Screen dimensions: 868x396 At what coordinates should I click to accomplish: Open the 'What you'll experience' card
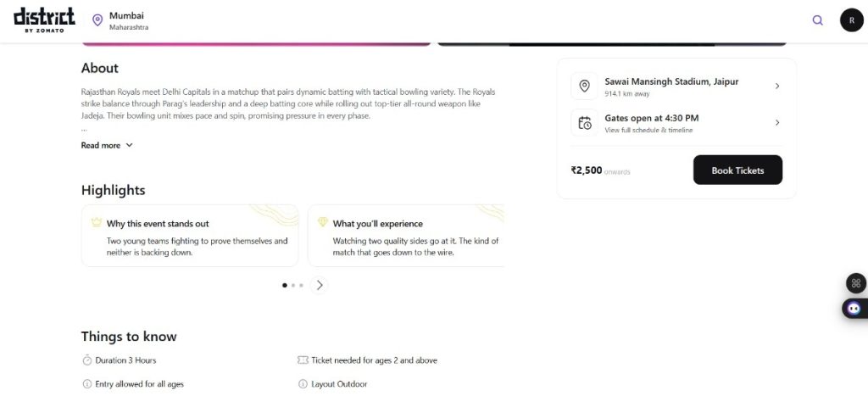coord(405,236)
